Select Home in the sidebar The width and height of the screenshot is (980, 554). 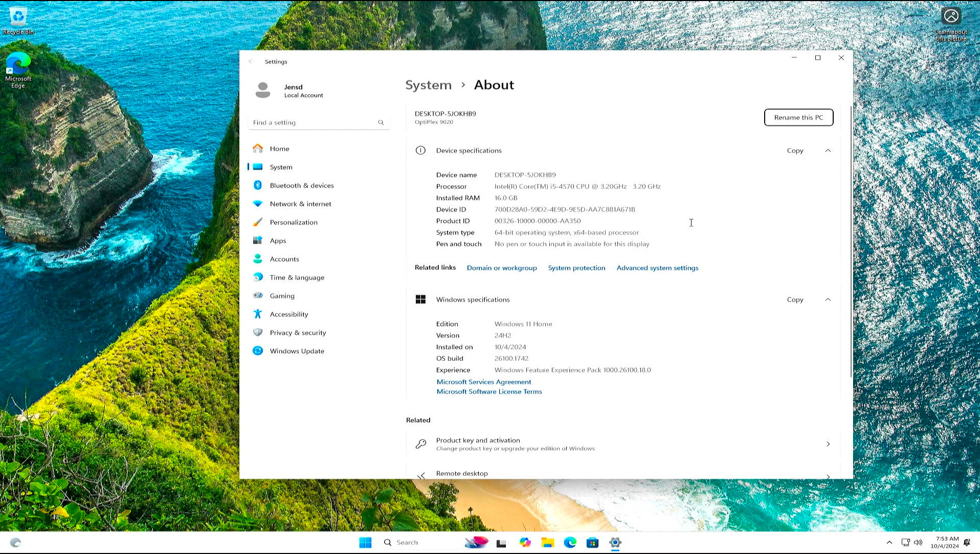tap(279, 148)
